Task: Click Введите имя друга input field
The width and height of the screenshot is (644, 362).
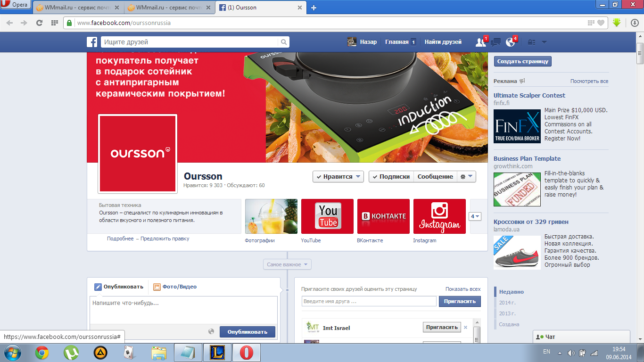Action: 369,301
